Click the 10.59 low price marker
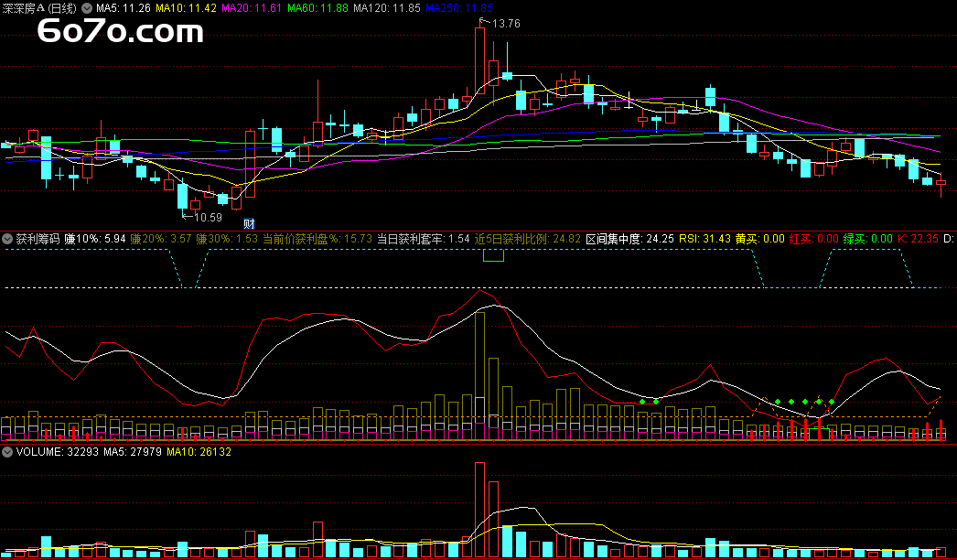Image resolution: width=957 pixels, height=560 pixels. [207, 217]
